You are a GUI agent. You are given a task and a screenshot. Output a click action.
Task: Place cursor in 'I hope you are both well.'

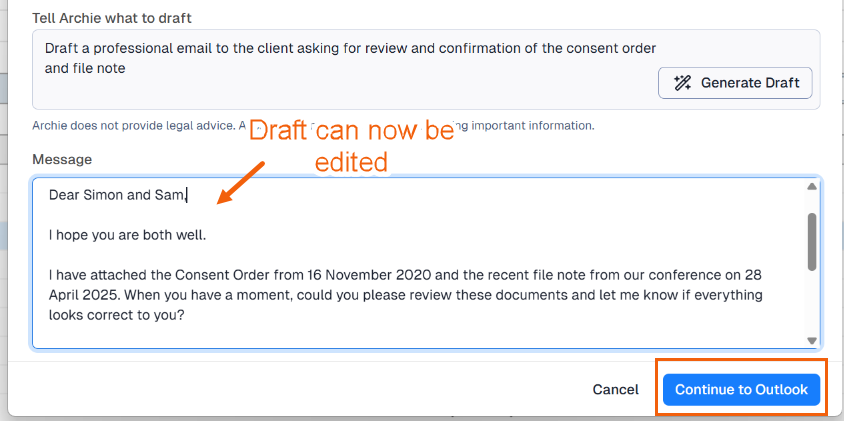coord(128,235)
